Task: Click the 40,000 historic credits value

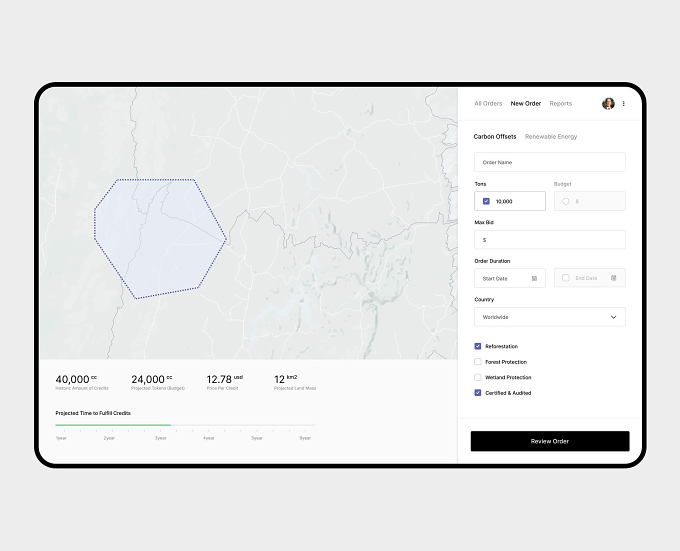Action: coord(76,379)
